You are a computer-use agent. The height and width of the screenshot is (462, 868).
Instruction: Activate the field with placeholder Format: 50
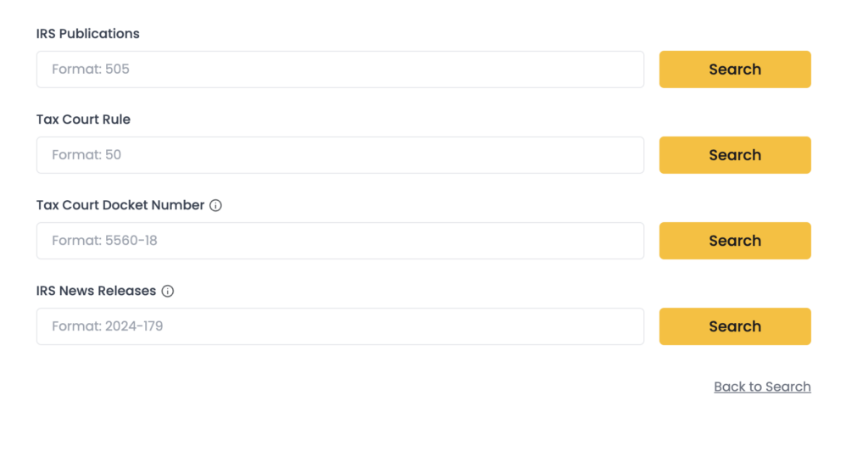coord(340,155)
